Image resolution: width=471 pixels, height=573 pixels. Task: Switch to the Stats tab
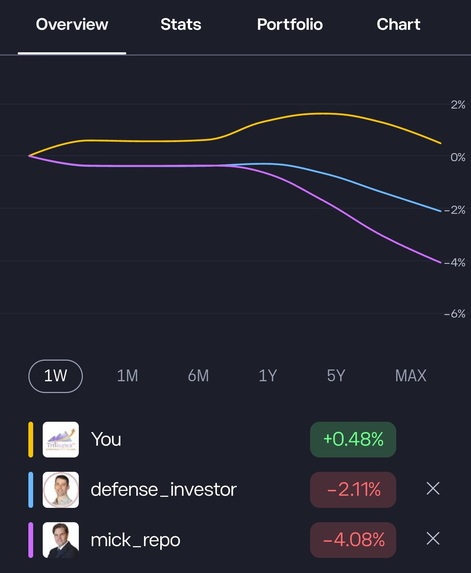181,25
